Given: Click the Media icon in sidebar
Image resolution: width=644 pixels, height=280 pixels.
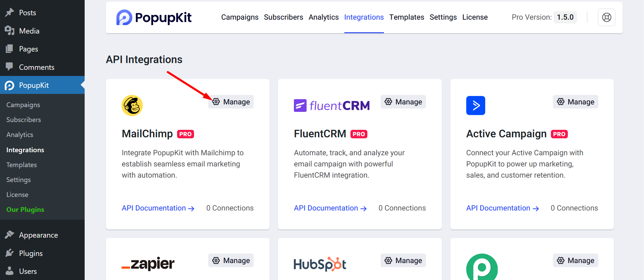Looking at the screenshot, I should (x=9, y=31).
